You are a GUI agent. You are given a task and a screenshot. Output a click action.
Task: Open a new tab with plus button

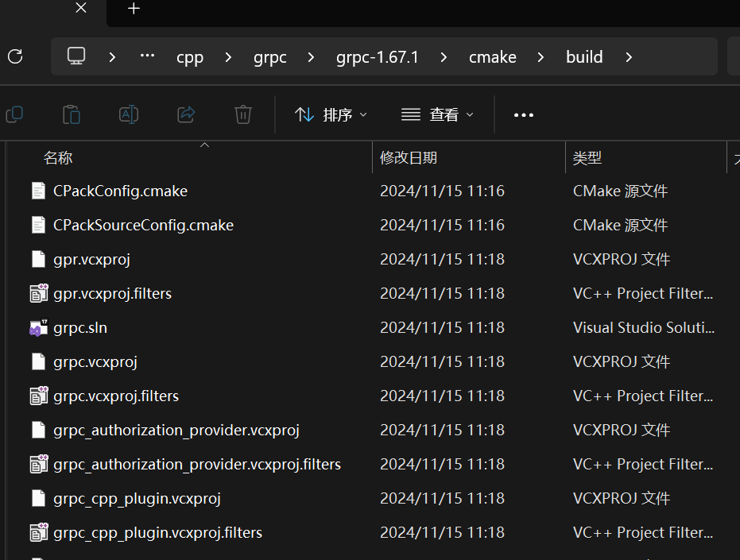pyautogui.click(x=133, y=10)
